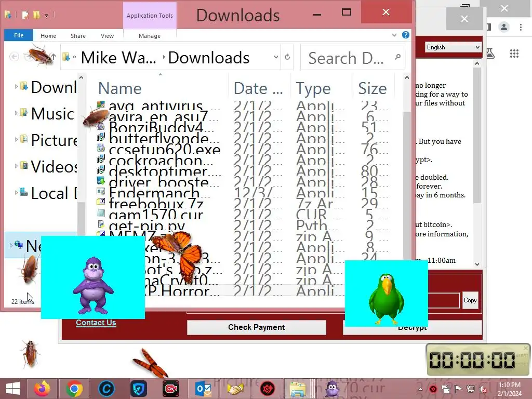Click the bitcoin address field beside Copy
The height and width of the screenshot is (399, 532).
(444, 301)
